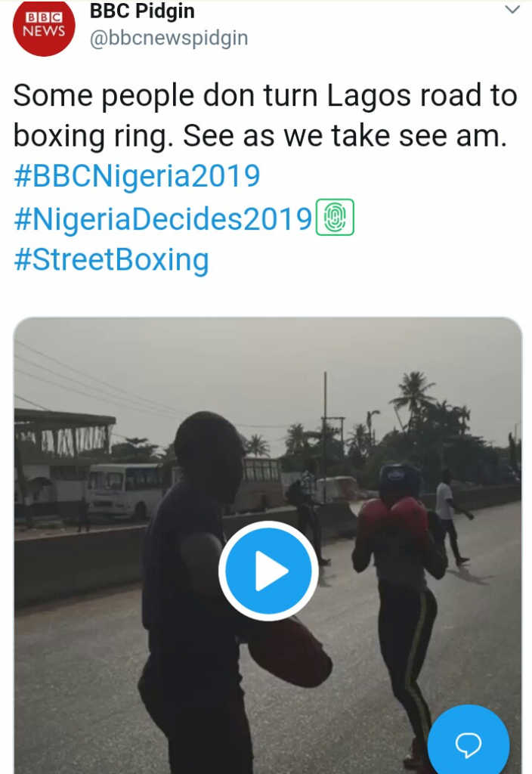This screenshot has height=774, width=532.
Task: Click the green fingerprint emoji icon
Action: [334, 218]
